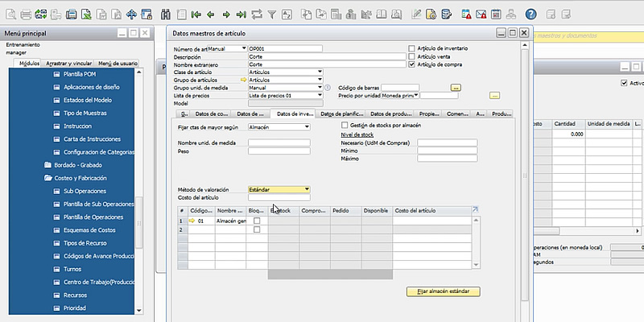Open the Método de valoración dropdown
644x322 pixels.
pos(307,189)
